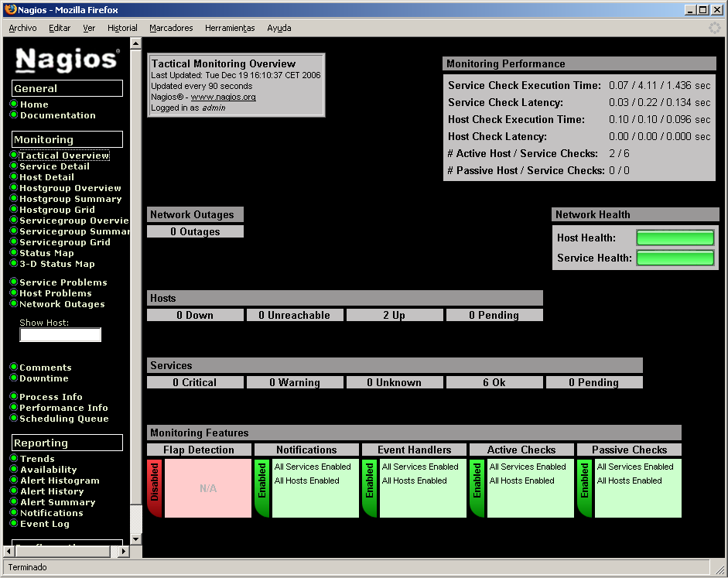Click the green bullet beside Servicegroup Grid
The width and height of the screenshot is (728, 578).
[x=14, y=241]
